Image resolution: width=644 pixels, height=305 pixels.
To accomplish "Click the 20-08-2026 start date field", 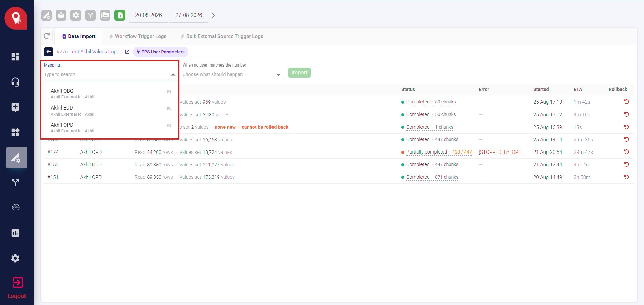I will point(148,15).
